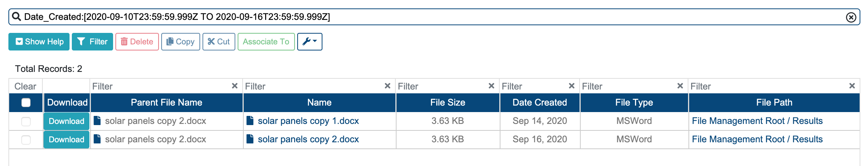868x166 pixels.
Task: Check the solar panels copy 2.docx row
Action: (x=26, y=140)
